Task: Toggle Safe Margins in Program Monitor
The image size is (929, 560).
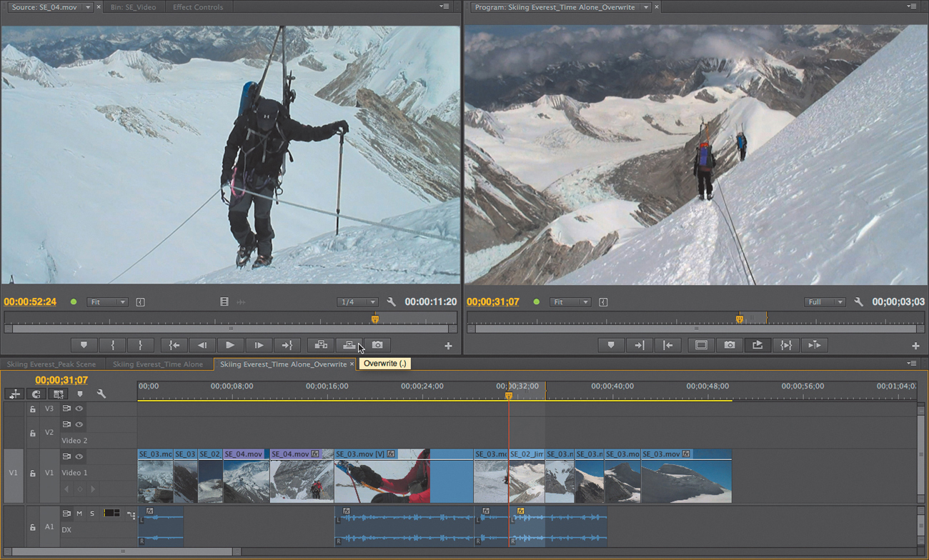Action: click(x=701, y=345)
